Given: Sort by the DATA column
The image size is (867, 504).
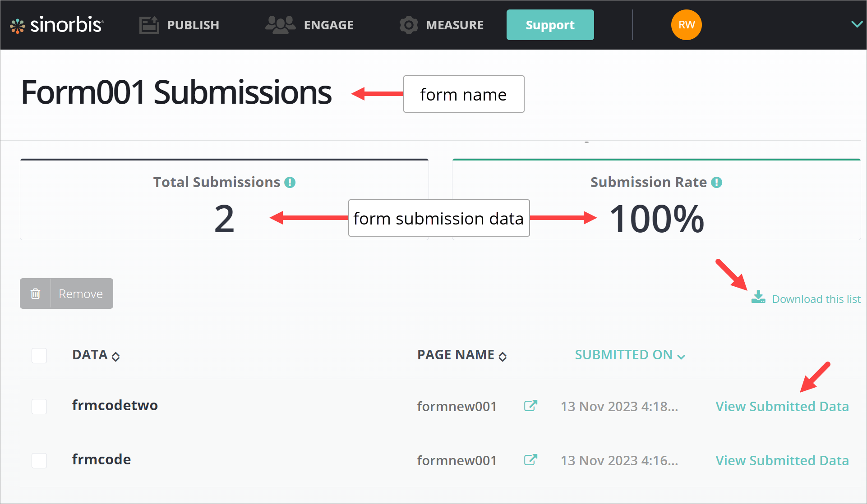Looking at the screenshot, I should tap(96, 355).
